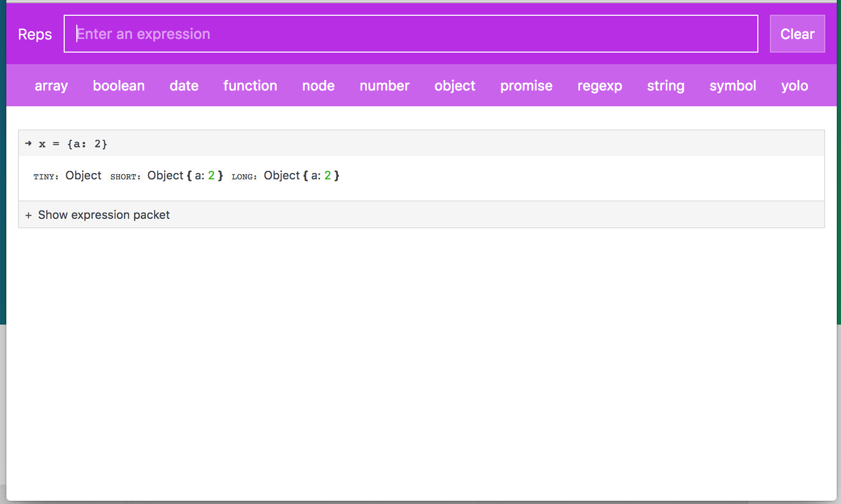Viewport: 841px width, 504px height.
Task: Select the regexp sample link
Action: 599,85
